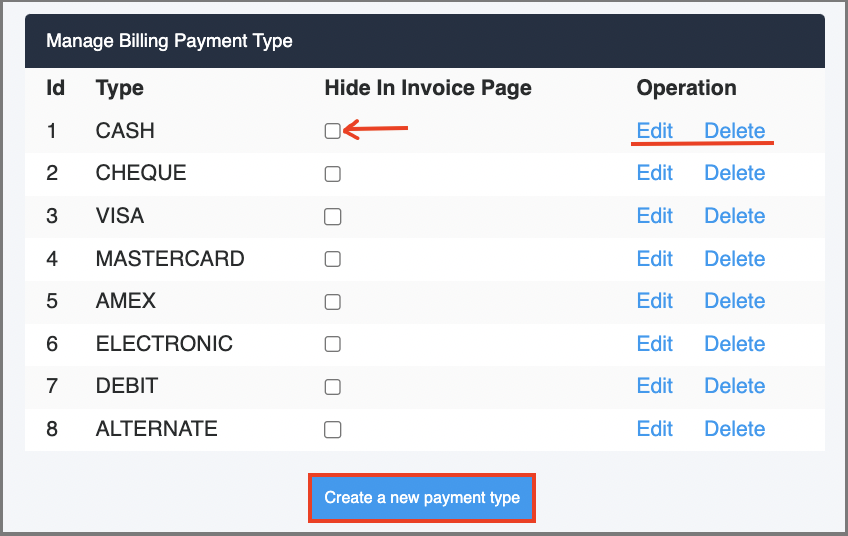Edit the ALTERNATE payment type
The image size is (848, 536).
(x=654, y=429)
